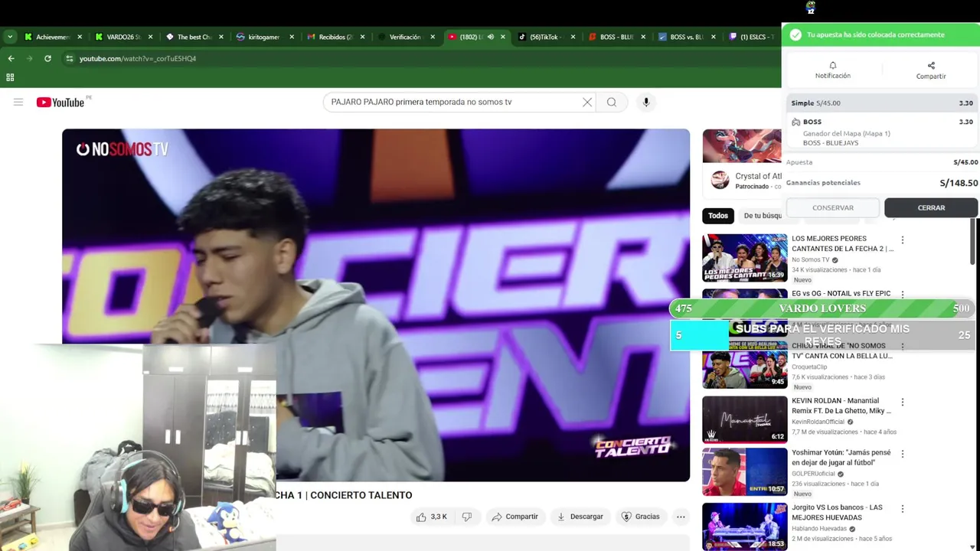Switch to the VARDO26 tab
The width and height of the screenshot is (980, 551).
pos(122,37)
